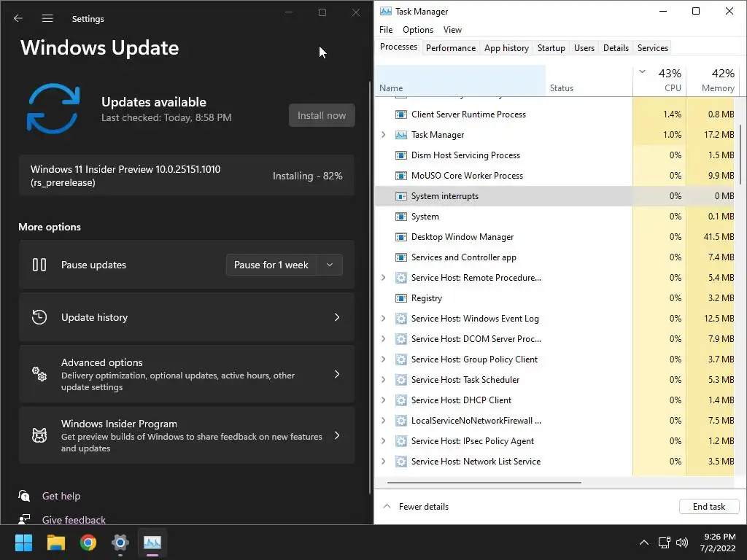Open the File menu in Task Manager
Image resolution: width=747 pixels, height=560 pixels.
click(x=386, y=29)
